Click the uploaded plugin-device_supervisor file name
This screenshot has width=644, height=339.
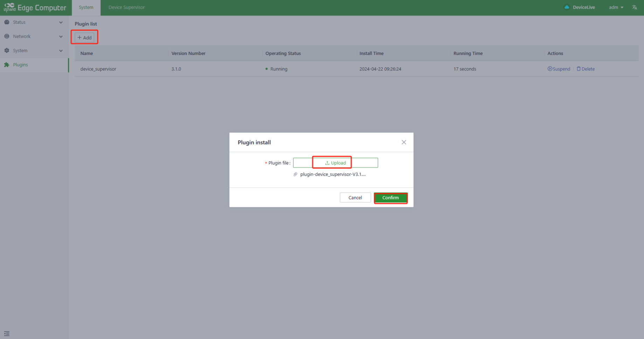click(333, 174)
